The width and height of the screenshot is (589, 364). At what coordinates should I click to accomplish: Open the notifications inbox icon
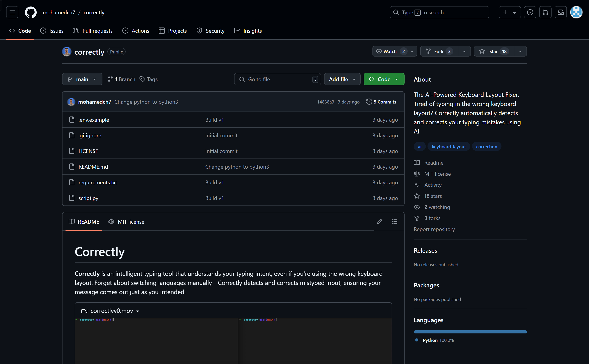pyautogui.click(x=561, y=12)
